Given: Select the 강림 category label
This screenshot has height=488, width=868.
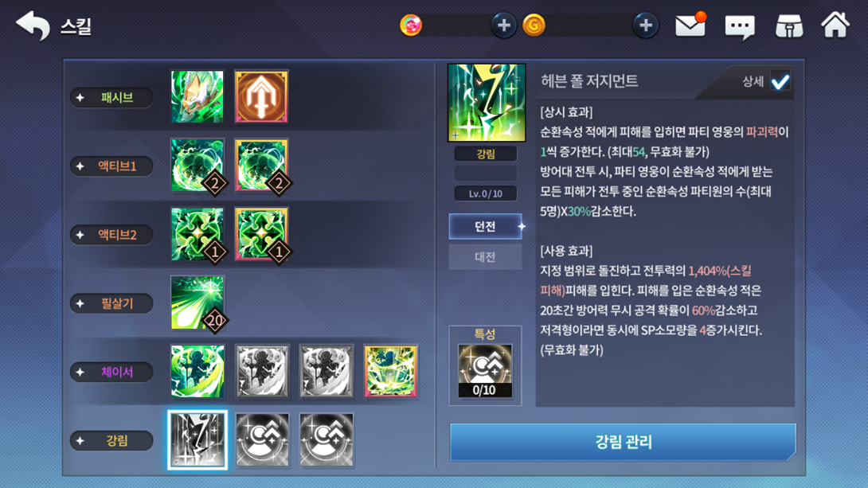Looking at the screenshot, I should (x=111, y=441).
